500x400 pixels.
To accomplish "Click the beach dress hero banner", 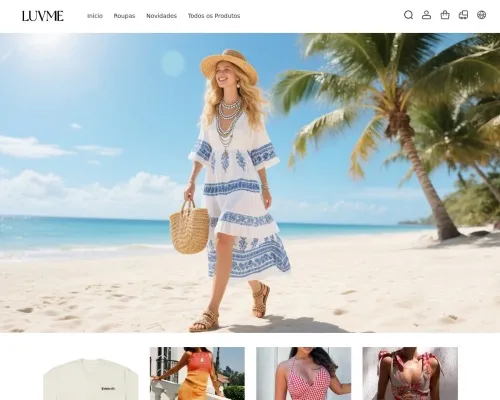I will 250,183.
